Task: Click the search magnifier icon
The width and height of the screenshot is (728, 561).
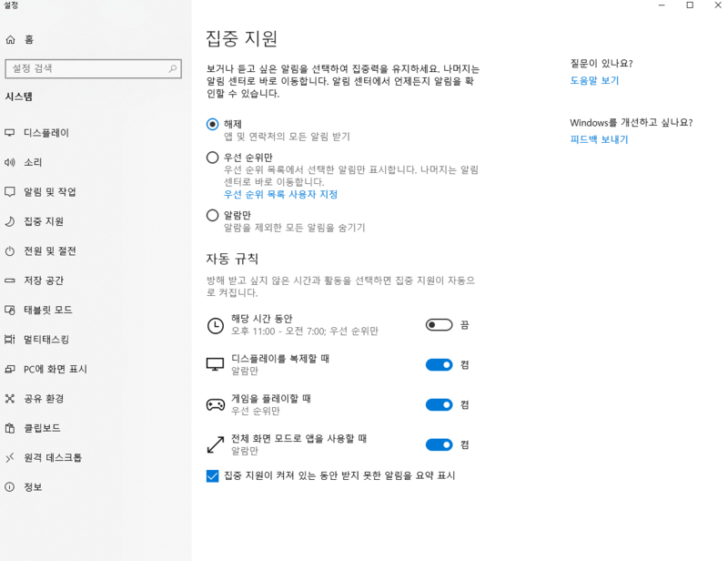Action: click(172, 69)
